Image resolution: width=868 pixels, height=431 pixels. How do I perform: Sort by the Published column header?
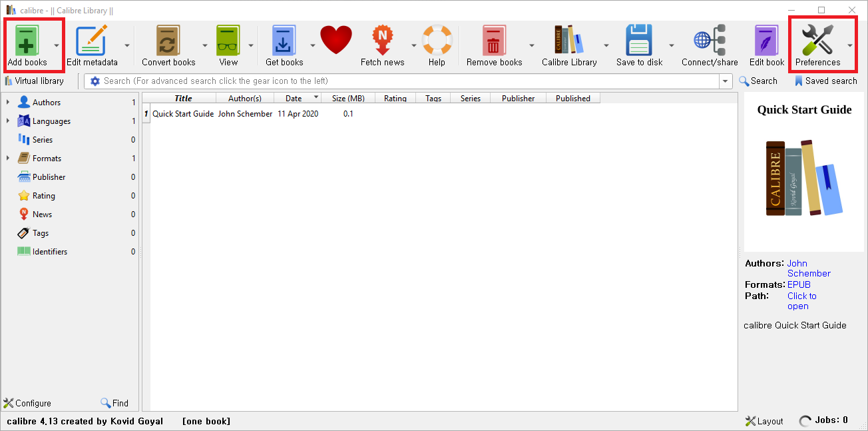coord(573,98)
